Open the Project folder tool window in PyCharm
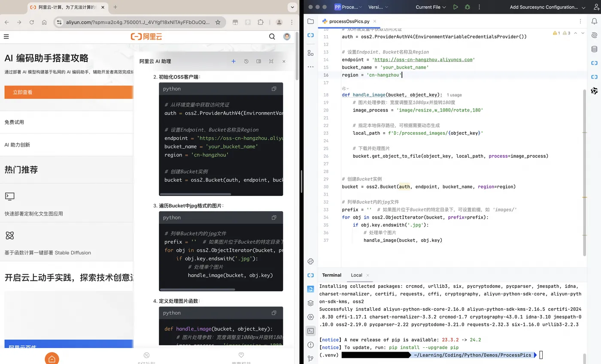This screenshot has height=364, width=601. (310, 21)
